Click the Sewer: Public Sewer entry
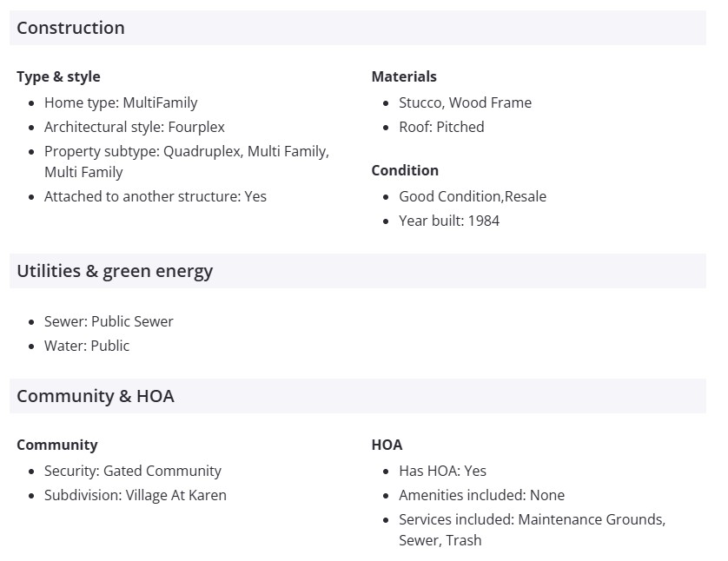Screen dimensions: 728x561 [109, 321]
